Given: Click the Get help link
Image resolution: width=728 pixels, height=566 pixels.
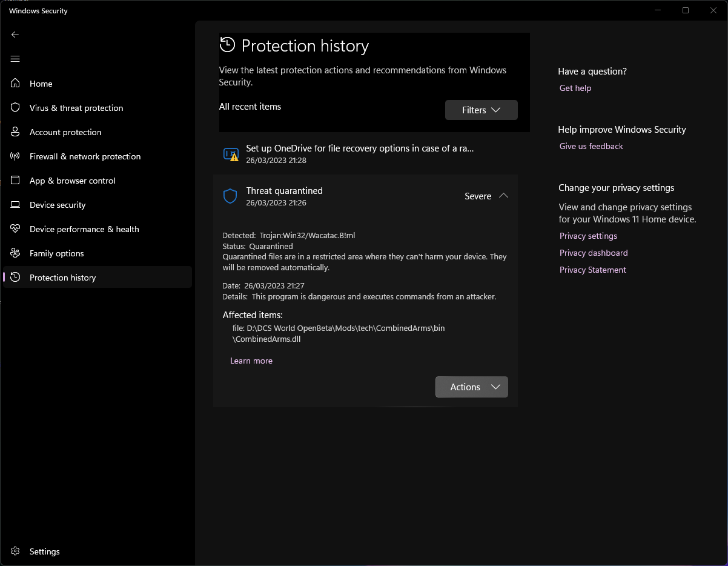Looking at the screenshot, I should coord(575,88).
